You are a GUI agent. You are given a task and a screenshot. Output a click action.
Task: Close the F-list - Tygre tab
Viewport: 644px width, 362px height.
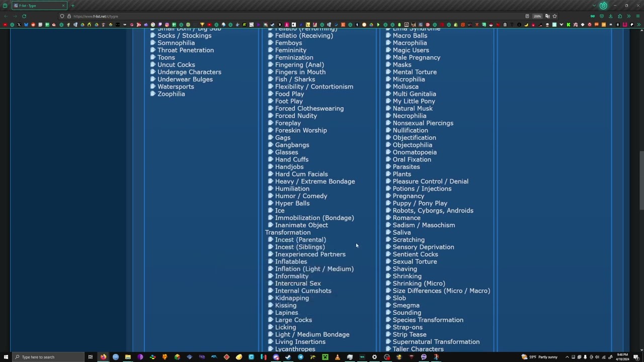coord(63,6)
